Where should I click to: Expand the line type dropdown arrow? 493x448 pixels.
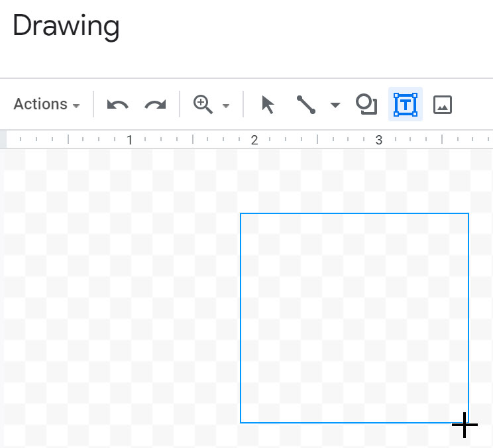click(x=335, y=105)
